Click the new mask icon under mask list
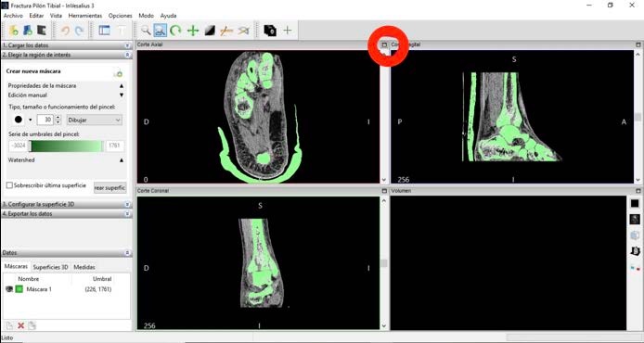This screenshot has height=343, width=644. pyautogui.click(x=9, y=325)
